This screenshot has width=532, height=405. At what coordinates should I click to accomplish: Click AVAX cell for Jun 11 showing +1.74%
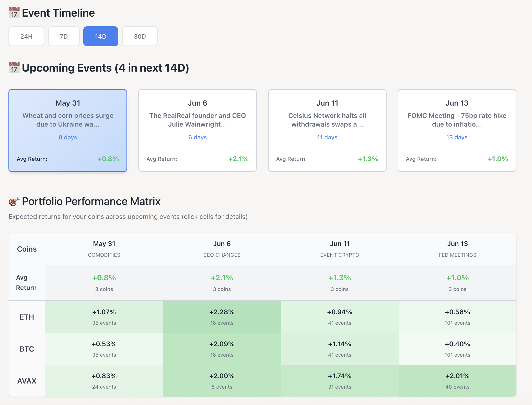click(340, 381)
